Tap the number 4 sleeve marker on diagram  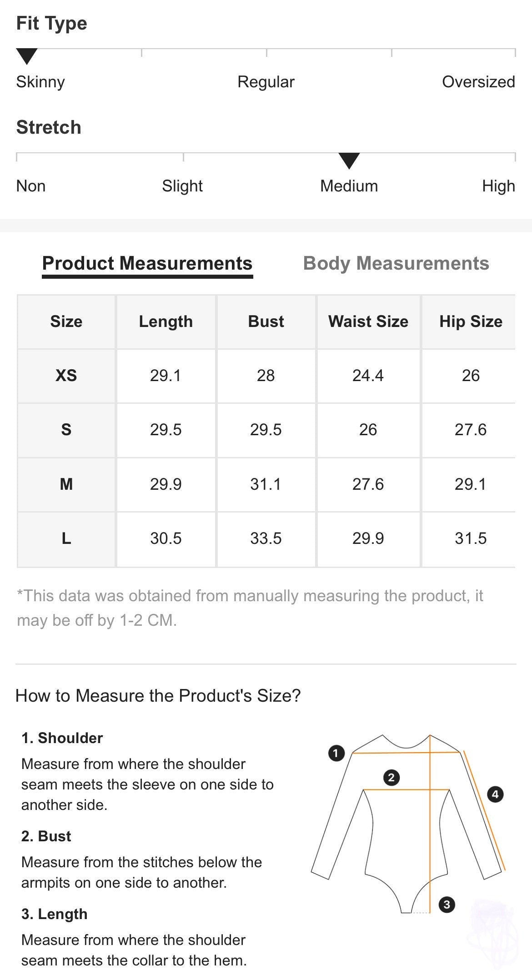click(x=495, y=794)
